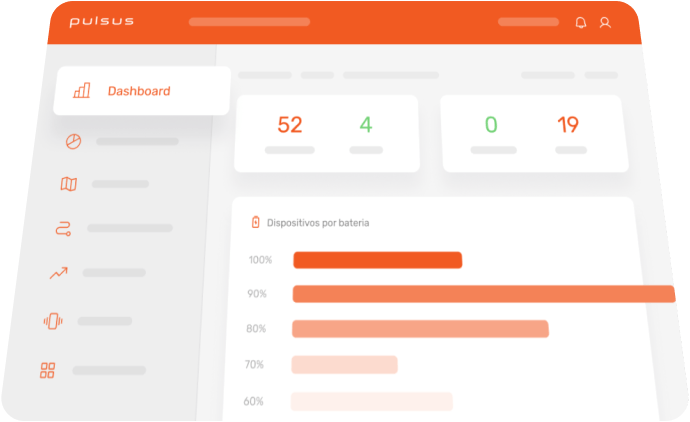Click the pulsus logo
Image resolution: width=690 pixels, height=422 pixels.
pyautogui.click(x=101, y=22)
